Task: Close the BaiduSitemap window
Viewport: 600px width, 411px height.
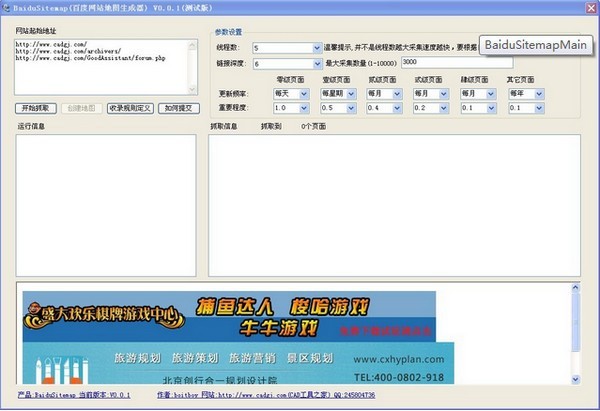Action: [x=591, y=8]
